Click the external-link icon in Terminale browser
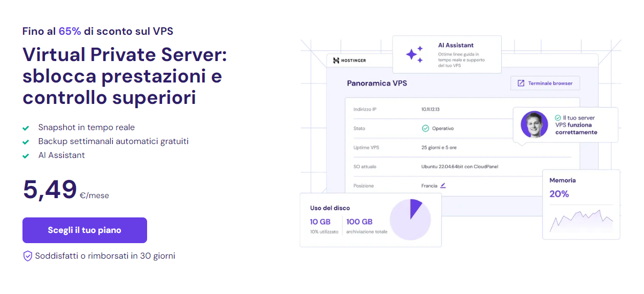The image size is (644, 294). pos(521,84)
